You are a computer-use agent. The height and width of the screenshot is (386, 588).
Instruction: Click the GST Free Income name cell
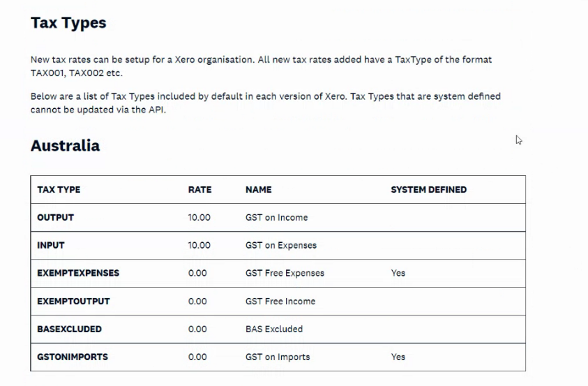coord(280,302)
